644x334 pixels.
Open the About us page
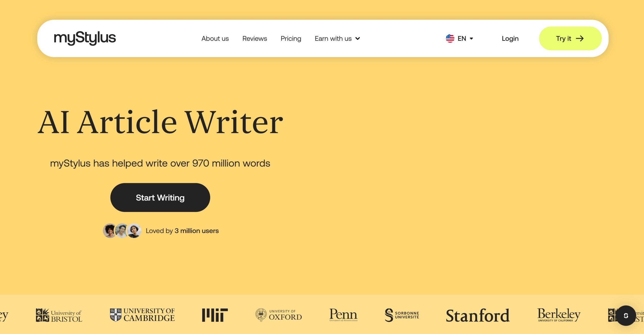coord(215,38)
